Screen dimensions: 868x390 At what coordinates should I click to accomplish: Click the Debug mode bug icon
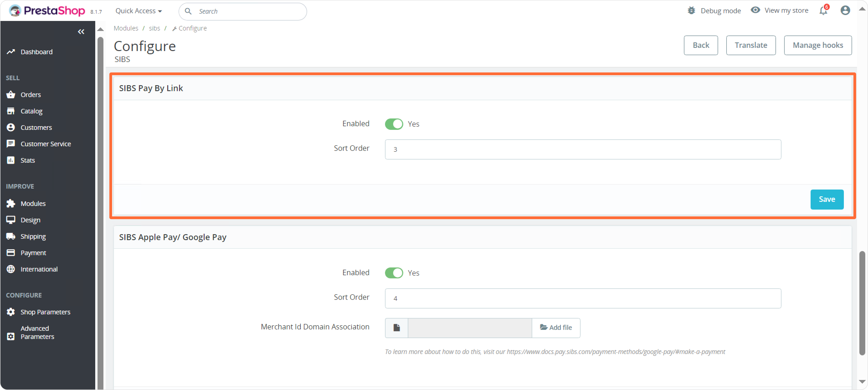point(691,11)
